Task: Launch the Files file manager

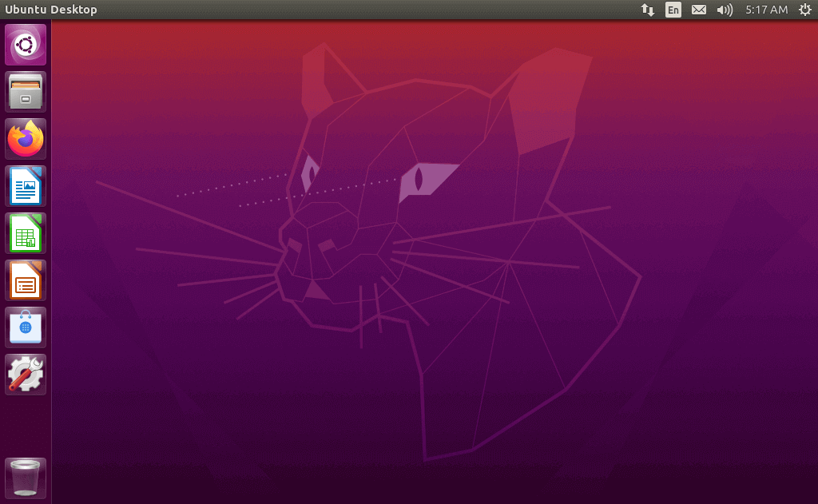Action: [26, 92]
